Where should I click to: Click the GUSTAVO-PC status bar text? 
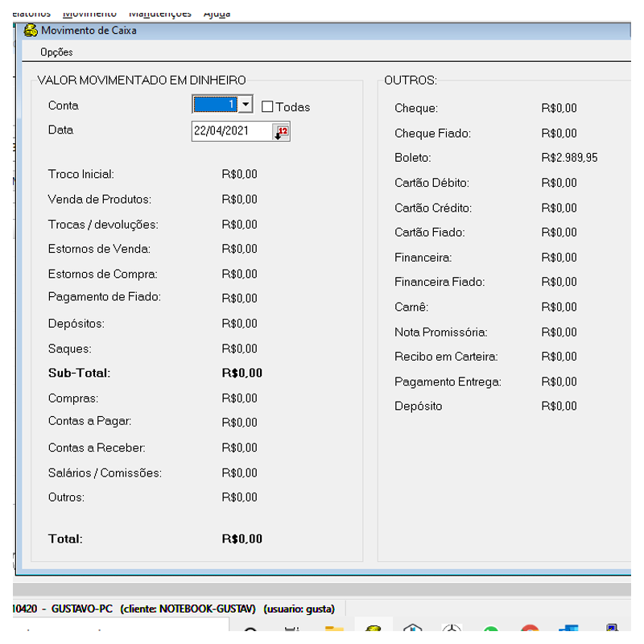tap(81, 609)
